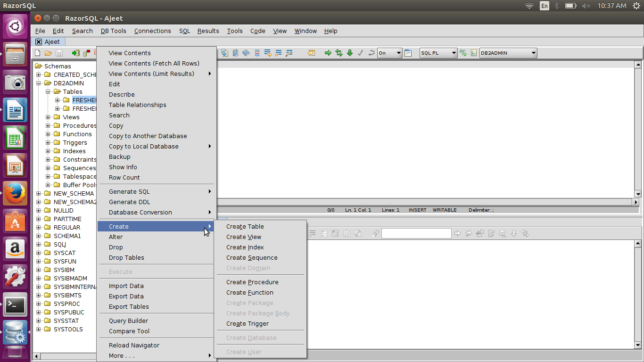Choose Create Trigger in the submenu
The width and height of the screenshot is (644, 362).
click(247, 324)
